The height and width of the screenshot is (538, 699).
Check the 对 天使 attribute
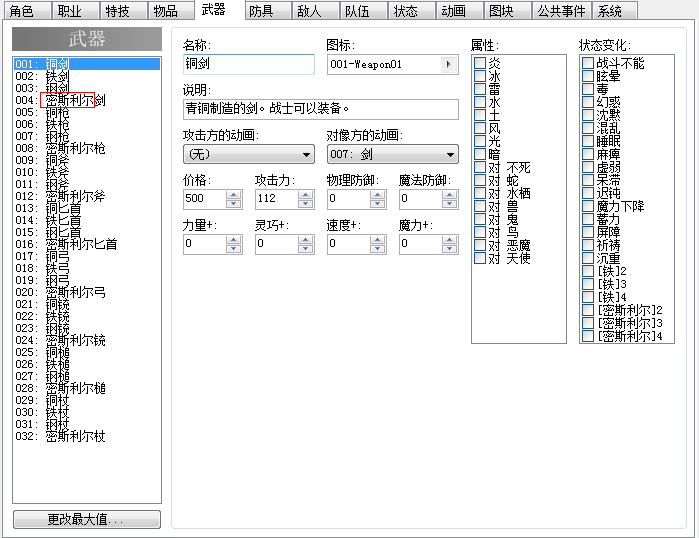(x=480, y=258)
